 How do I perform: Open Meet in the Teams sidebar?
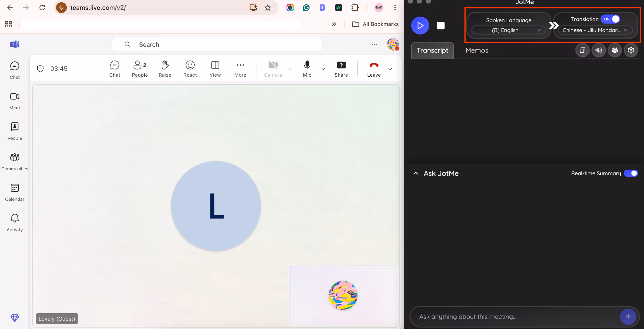[15, 101]
